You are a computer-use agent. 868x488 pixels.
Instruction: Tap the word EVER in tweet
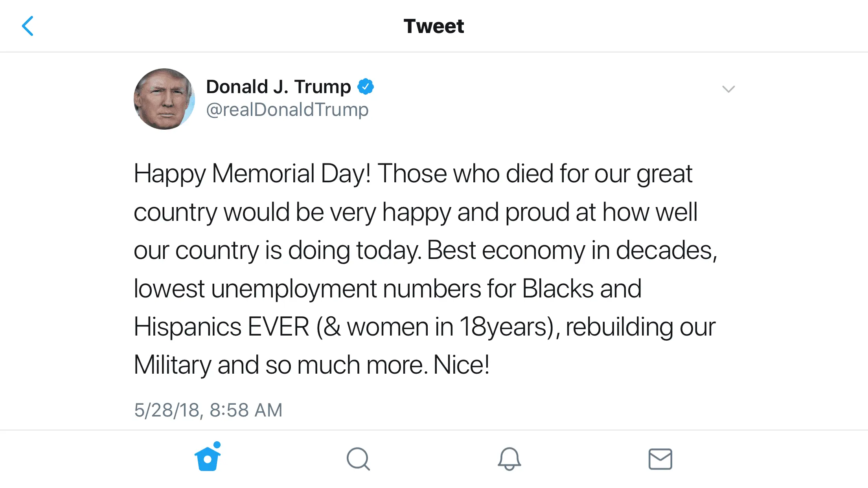click(x=278, y=327)
